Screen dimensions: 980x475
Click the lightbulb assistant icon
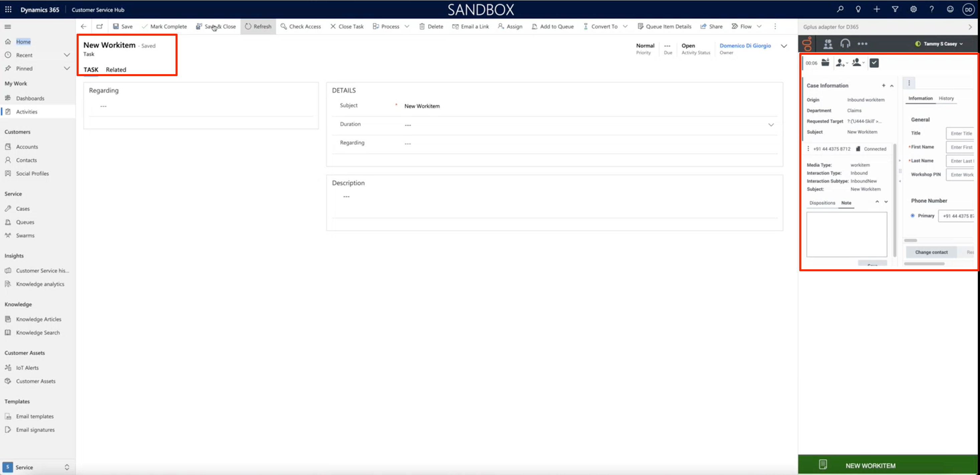[x=858, y=9]
